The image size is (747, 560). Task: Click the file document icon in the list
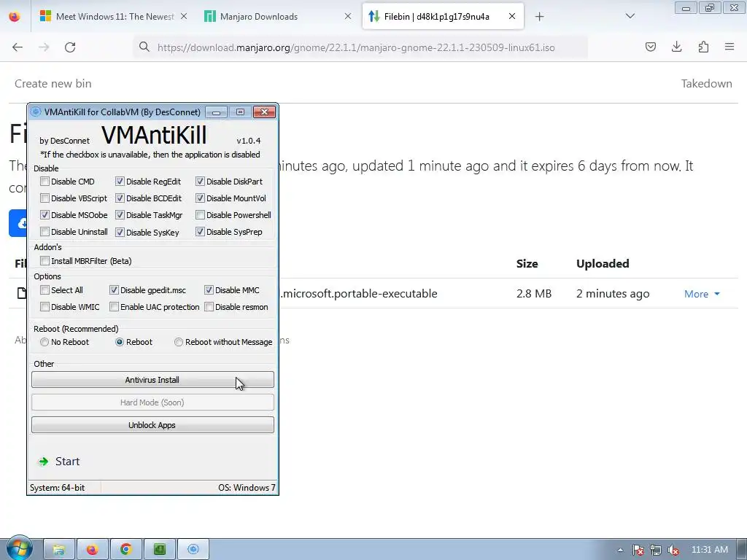[21, 293]
